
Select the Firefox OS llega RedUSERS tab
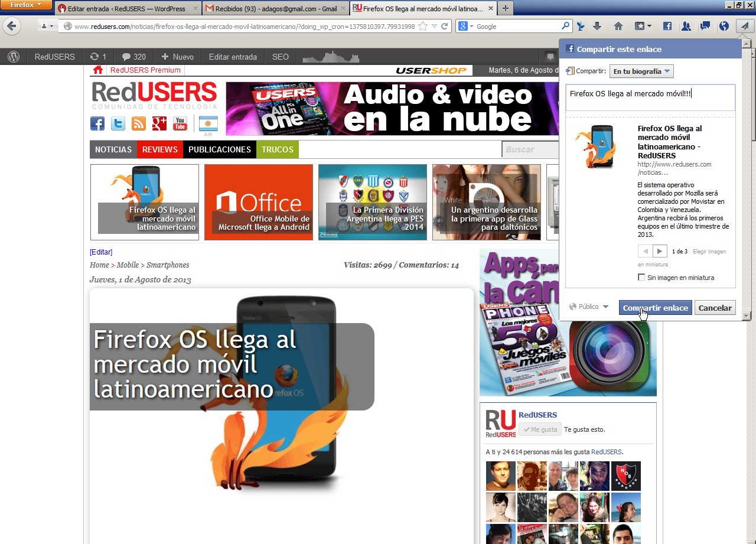click(422, 9)
